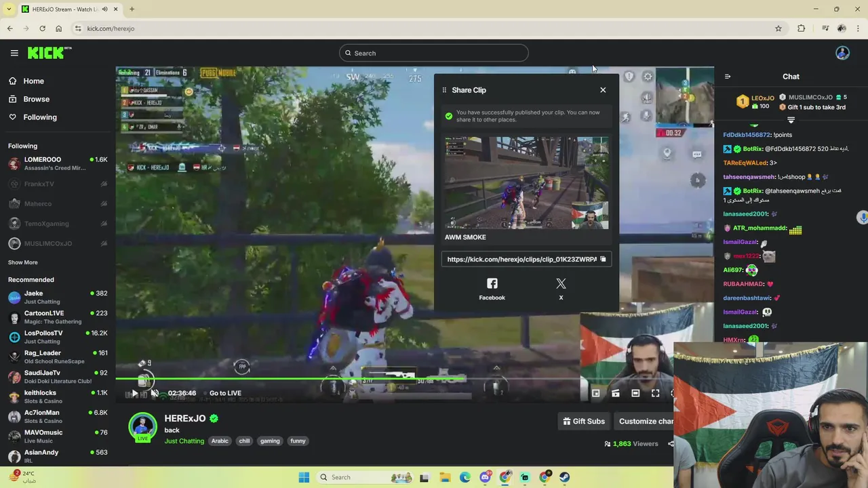The width and height of the screenshot is (868, 488).
Task: Expand the gift leaderboard in chat
Action: [x=791, y=120]
